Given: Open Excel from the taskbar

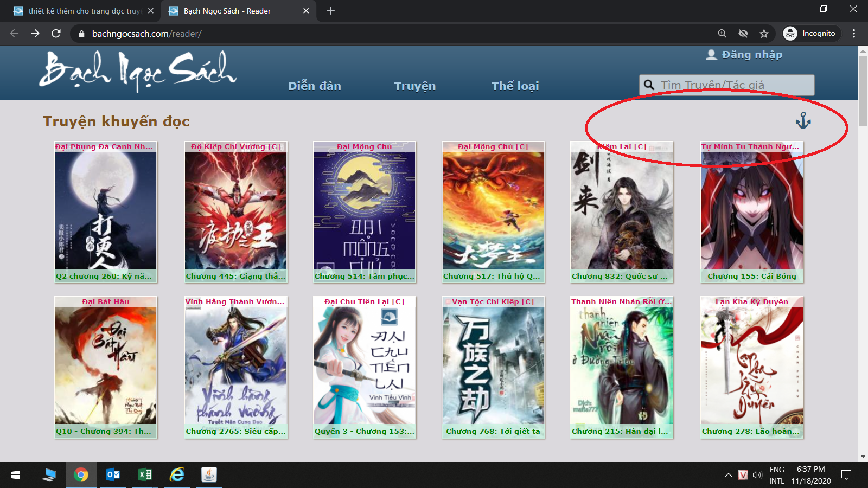Looking at the screenshot, I should click(145, 475).
